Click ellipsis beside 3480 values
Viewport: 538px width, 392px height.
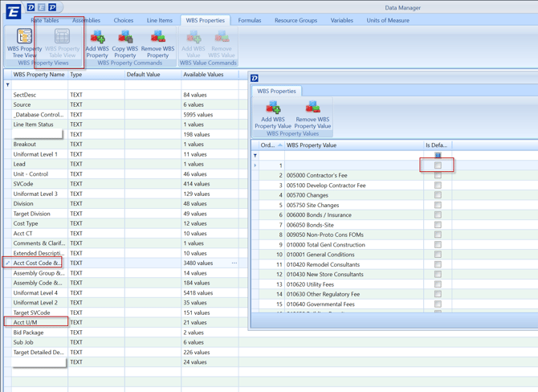[234, 263]
